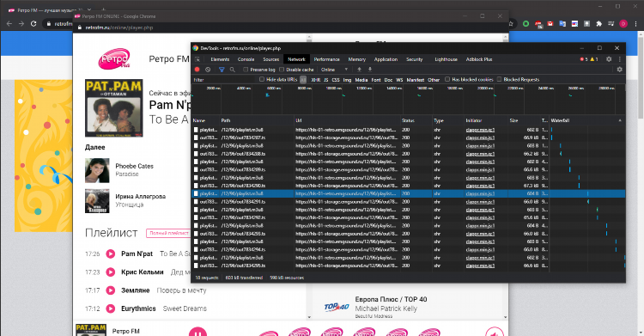Viewport: 644px width, 336px height.
Task: Switch to the Console tab
Action: point(246,59)
